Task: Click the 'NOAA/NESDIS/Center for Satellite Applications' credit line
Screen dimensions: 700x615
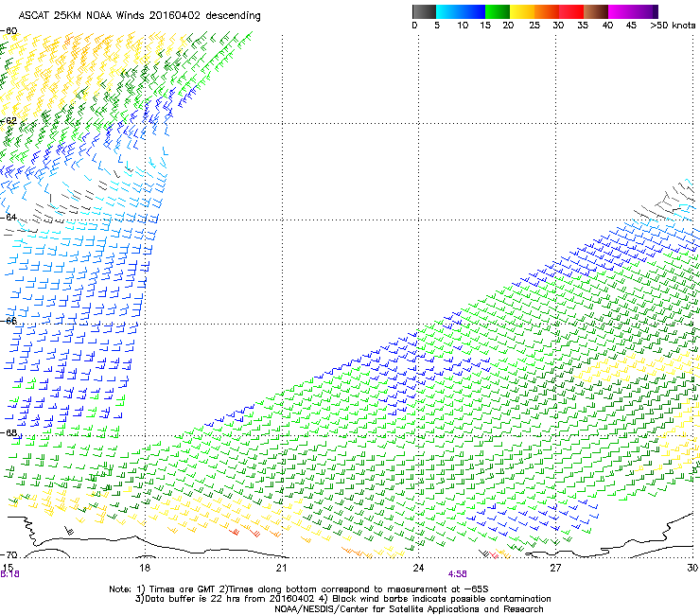Action: (409, 608)
